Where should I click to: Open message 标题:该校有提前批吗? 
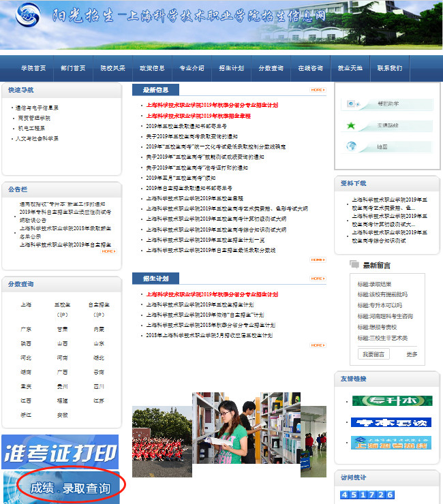[382, 294]
